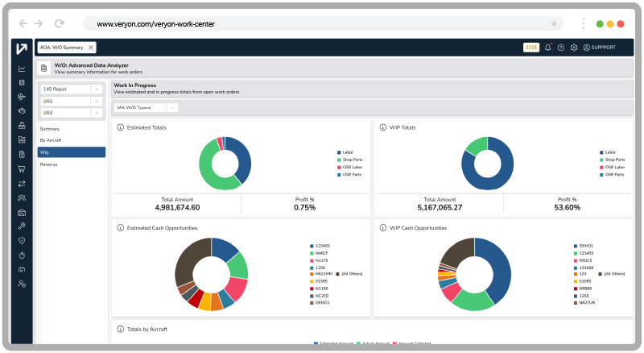
Task: Open the shopping cart sidebar icon
Action: tap(22, 168)
